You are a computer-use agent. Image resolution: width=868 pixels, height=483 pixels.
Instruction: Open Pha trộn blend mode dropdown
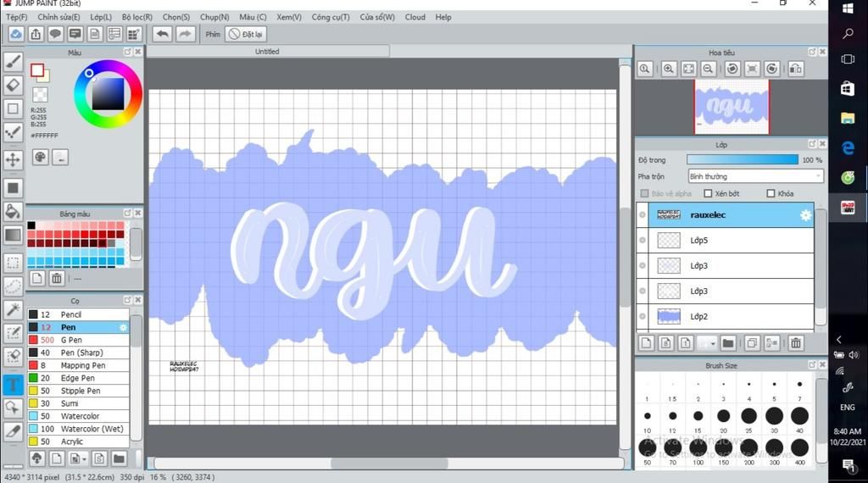point(755,176)
